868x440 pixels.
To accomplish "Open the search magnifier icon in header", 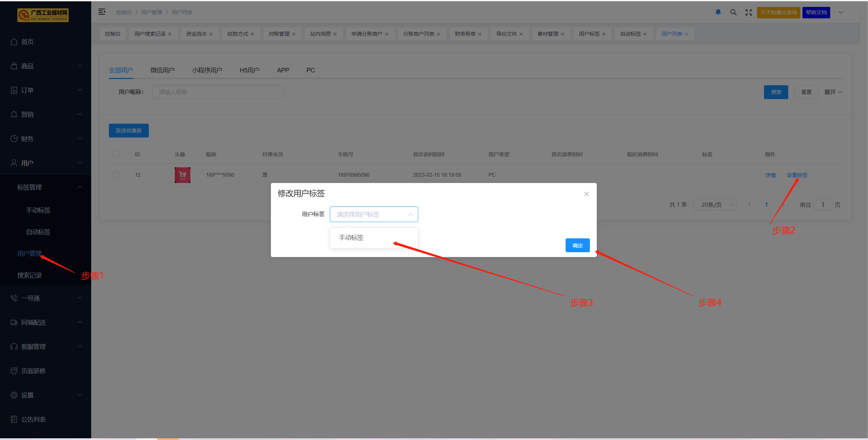I will pos(733,12).
